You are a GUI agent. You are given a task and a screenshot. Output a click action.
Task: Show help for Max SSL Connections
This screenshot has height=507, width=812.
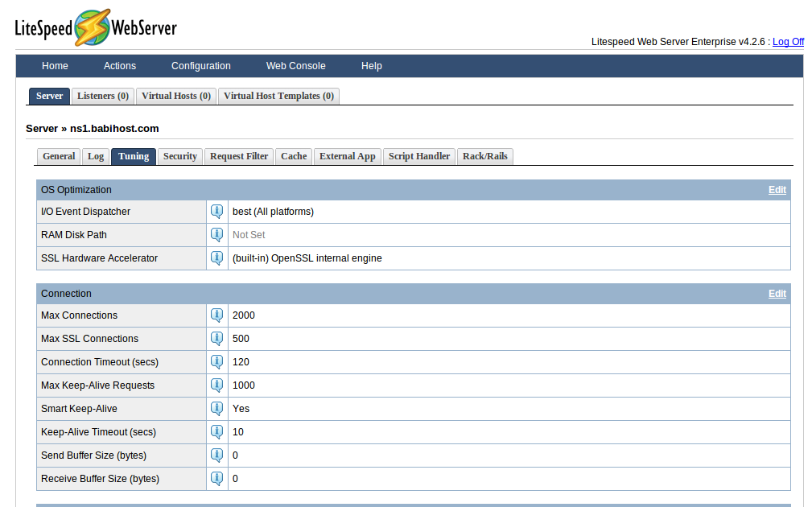[x=216, y=339]
